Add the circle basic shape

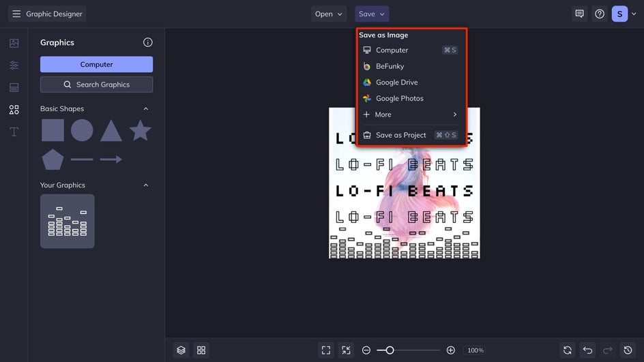[x=82, y=130]
